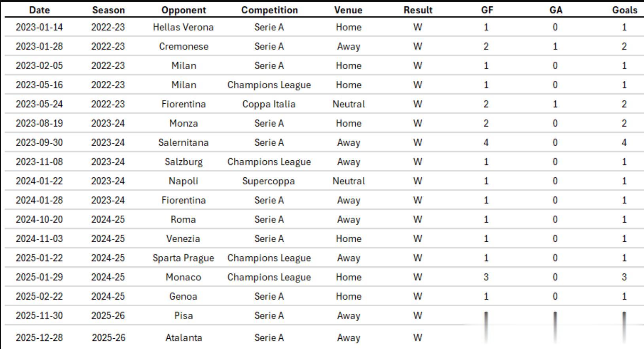The height and width of the screenshot is (349, 644).
Task: Click the Goals column header
Action: 625,10
